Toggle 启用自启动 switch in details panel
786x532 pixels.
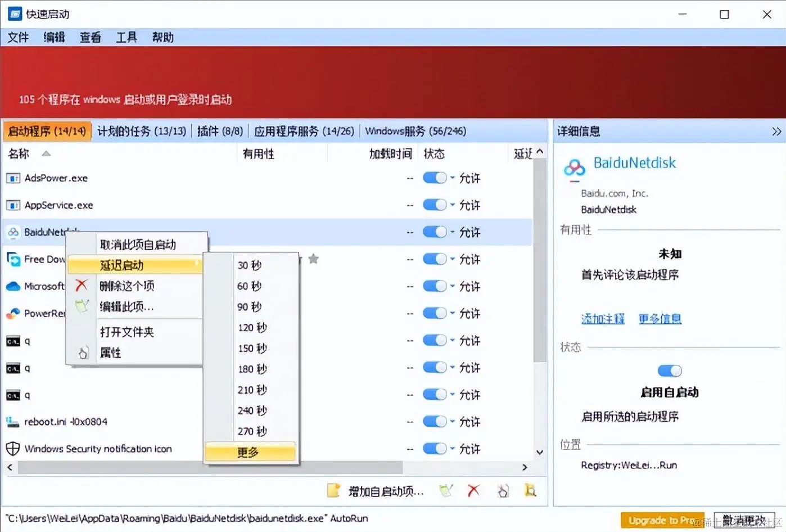tap(670, 371)
